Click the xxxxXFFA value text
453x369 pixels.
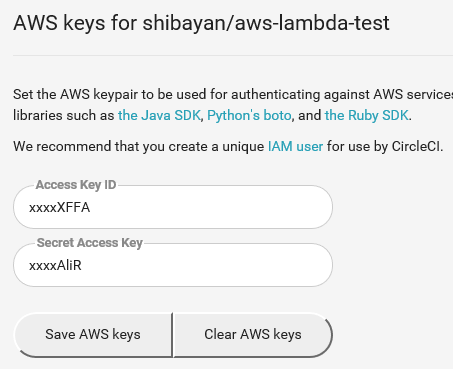(60, 207)
